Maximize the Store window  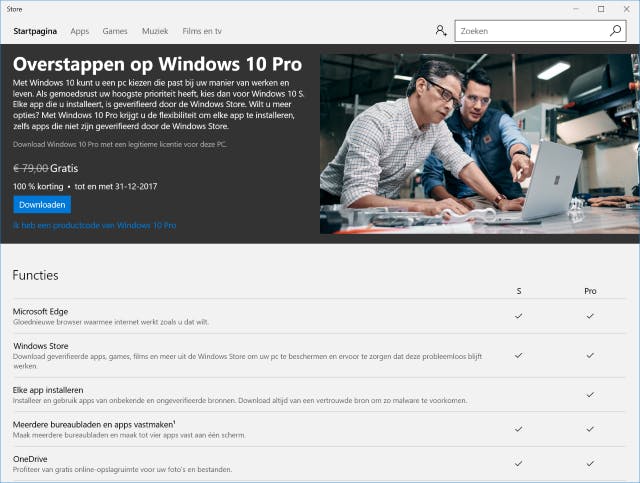[601, 9]
